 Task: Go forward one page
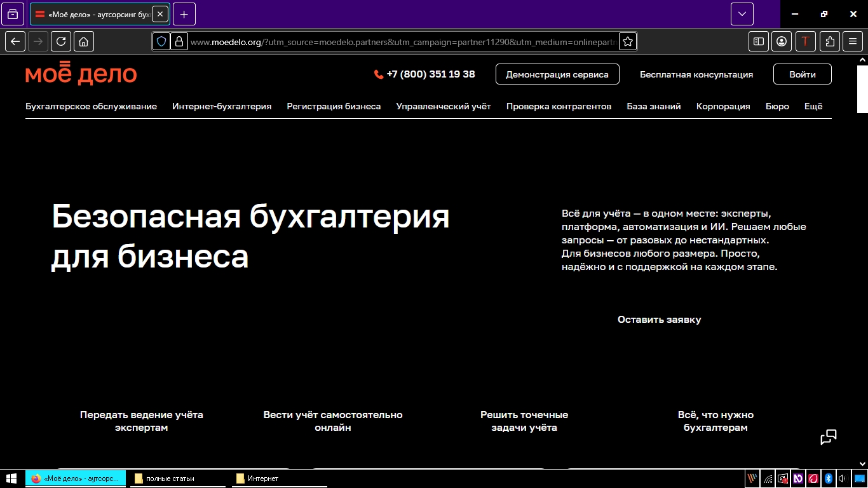coord(38,41)
